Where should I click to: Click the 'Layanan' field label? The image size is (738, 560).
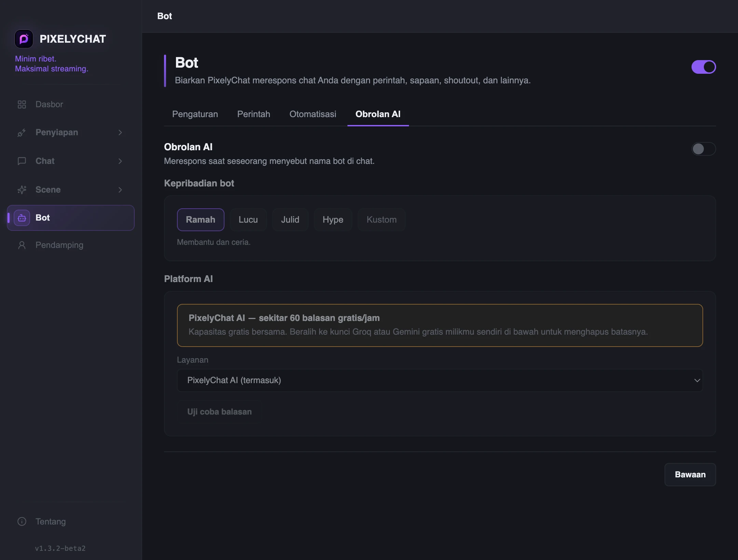click(x=193, y=360)
